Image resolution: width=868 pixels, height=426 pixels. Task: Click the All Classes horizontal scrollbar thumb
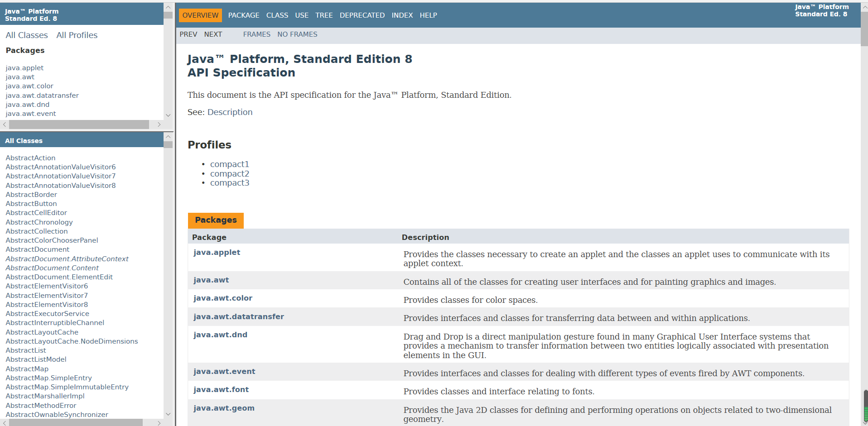(76, 423)
